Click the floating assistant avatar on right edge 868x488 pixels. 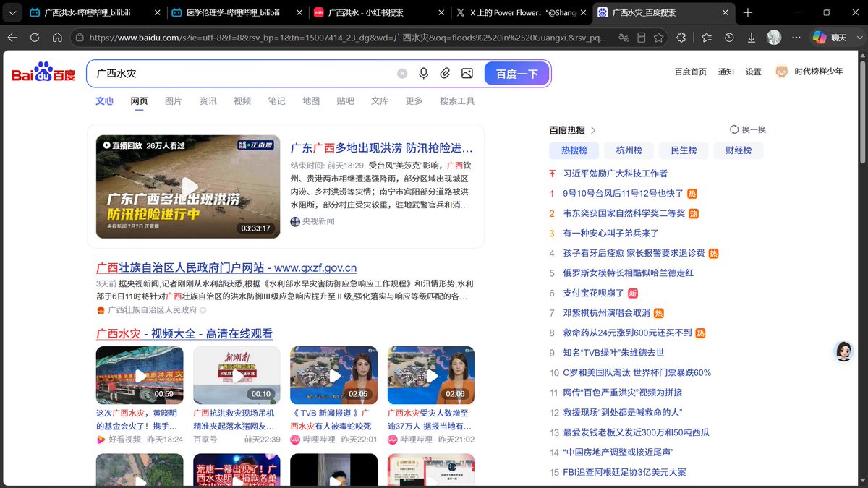click(x=843, y=351)
